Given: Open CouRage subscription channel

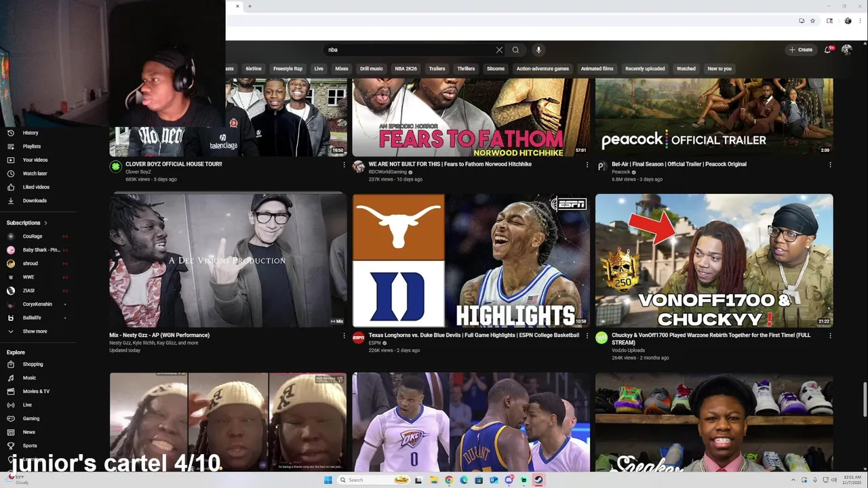Looking at the screenshot, I should (x=33, y=237).
